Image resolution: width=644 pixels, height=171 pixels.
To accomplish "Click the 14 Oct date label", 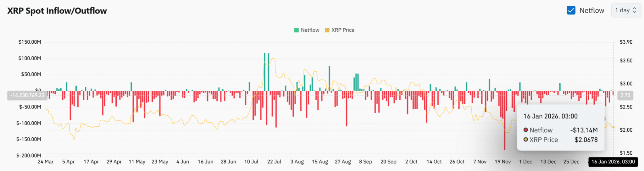I will [434, 162].
